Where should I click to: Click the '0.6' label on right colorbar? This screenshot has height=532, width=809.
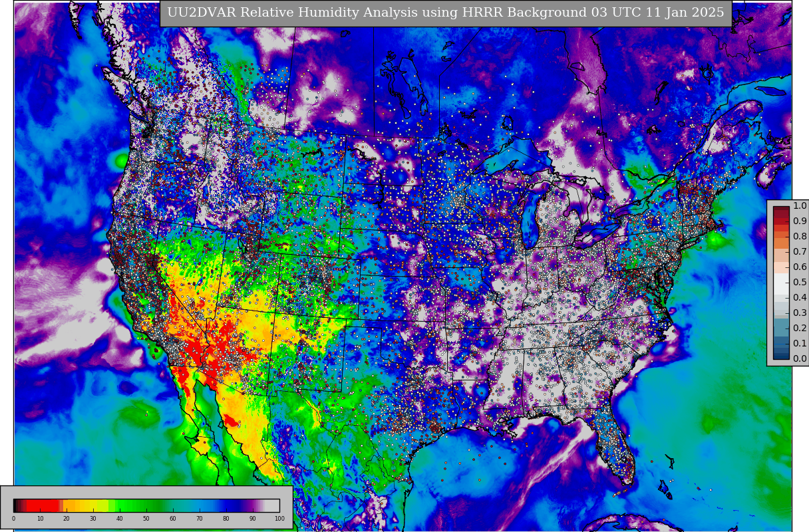coord(800,267)
